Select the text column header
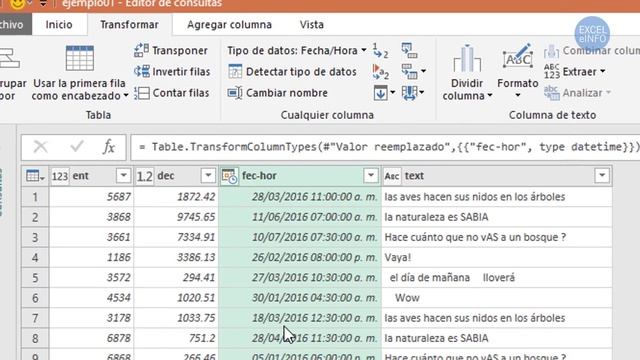The height and width of the screenshot is (360, 640). pyautogui.click(x=497, y=176)
